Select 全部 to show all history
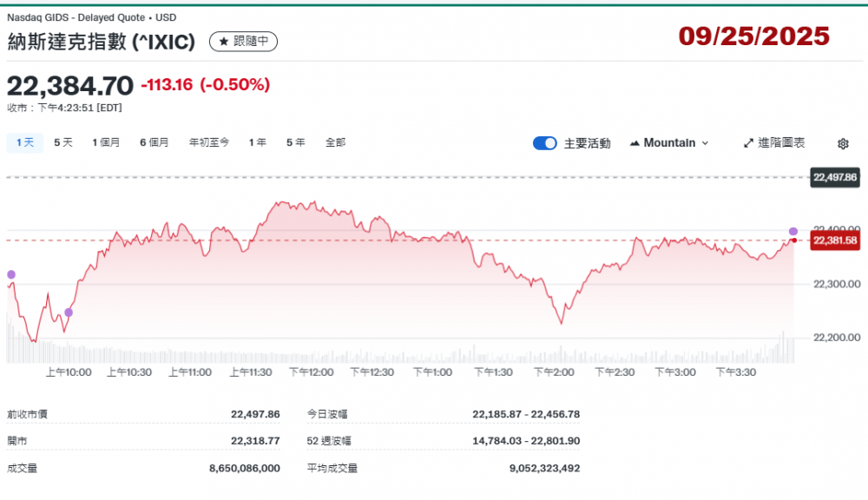 coord(335,142)
